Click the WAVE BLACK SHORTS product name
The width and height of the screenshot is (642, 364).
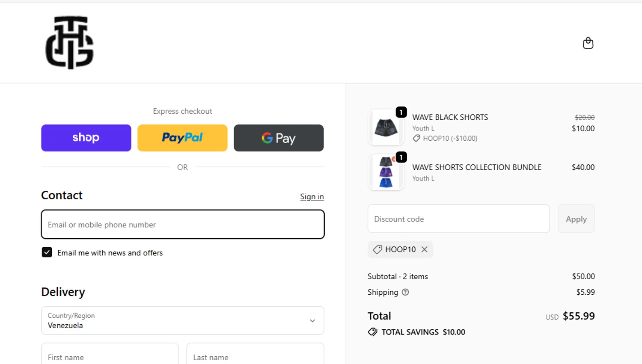[x=450, y=117]
